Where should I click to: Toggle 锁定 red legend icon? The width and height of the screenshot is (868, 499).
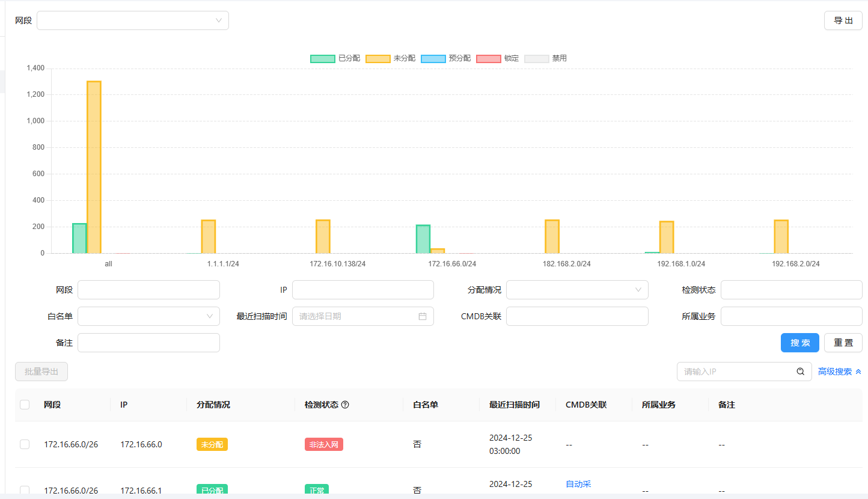488,59
